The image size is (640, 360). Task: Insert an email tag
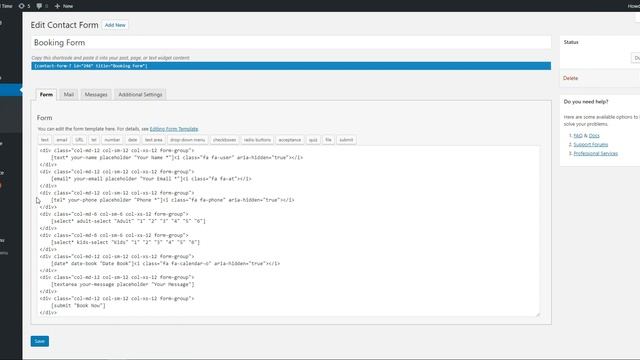[62, 140]
